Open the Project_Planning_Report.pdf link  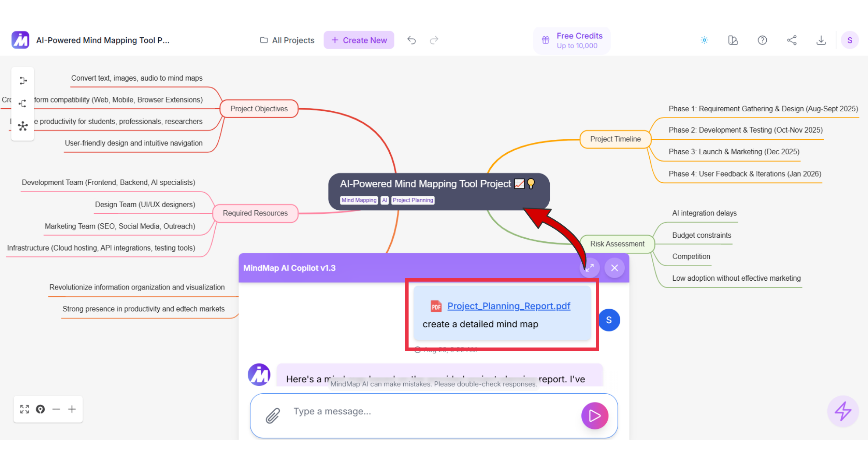(x=509, y=306)
